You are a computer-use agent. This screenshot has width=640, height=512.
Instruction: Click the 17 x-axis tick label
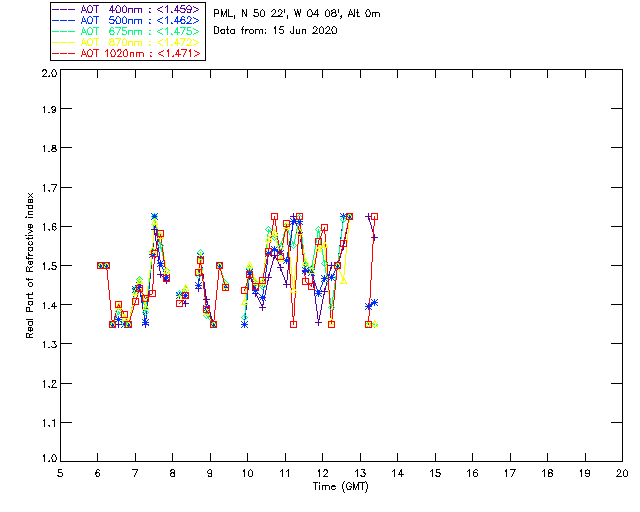[x=510, y=473]
